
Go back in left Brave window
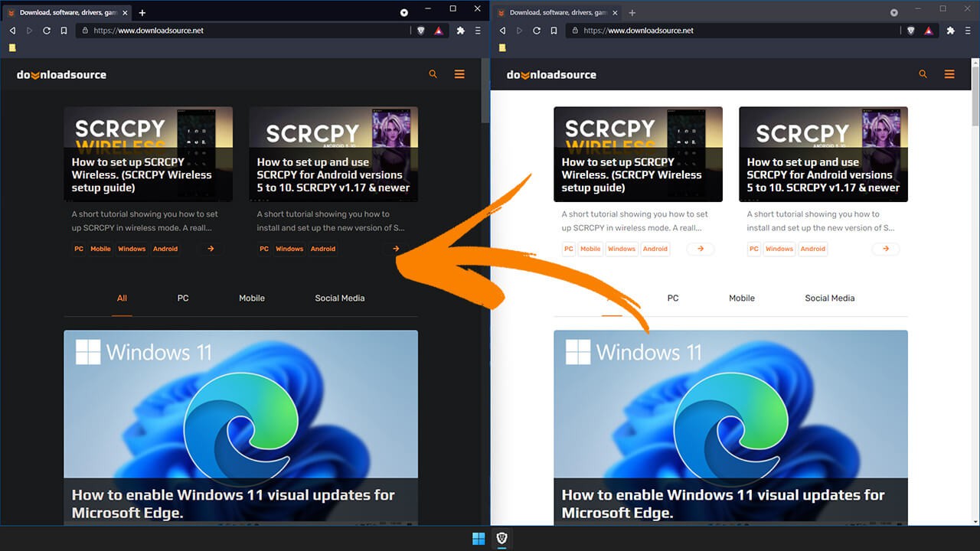click(x=12, y=31)
